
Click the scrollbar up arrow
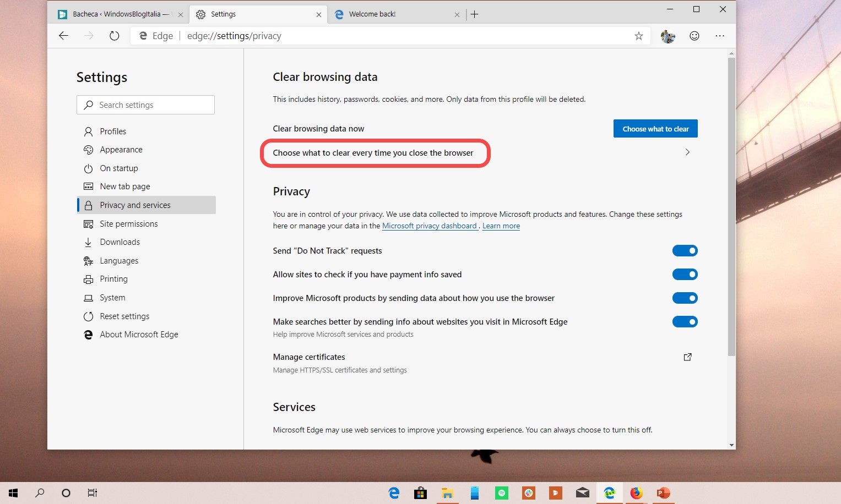coord(731,54)
